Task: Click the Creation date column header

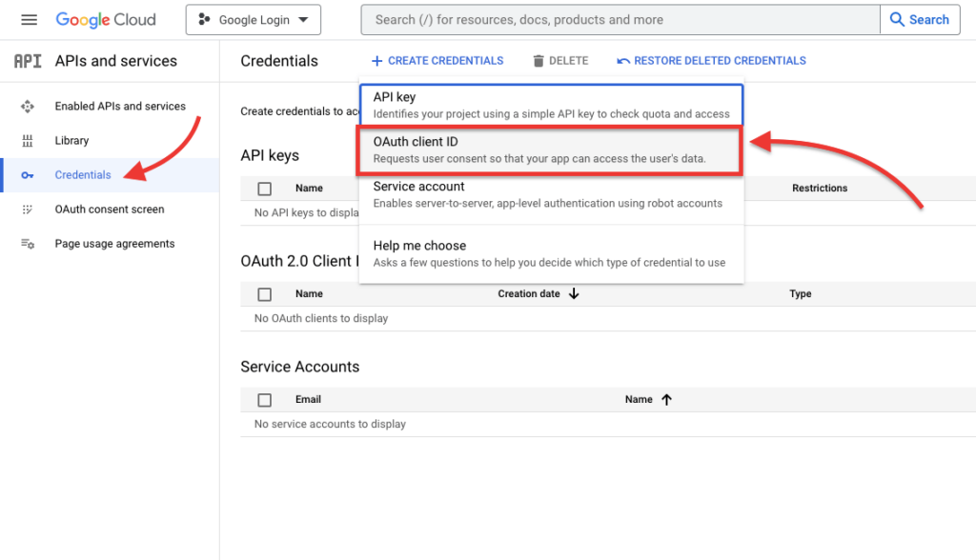Action: 529,293
